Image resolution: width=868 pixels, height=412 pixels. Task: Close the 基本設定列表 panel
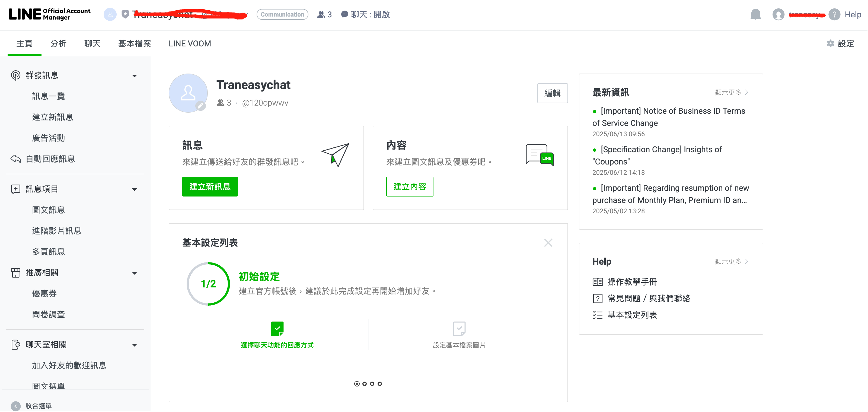point(548,243)
